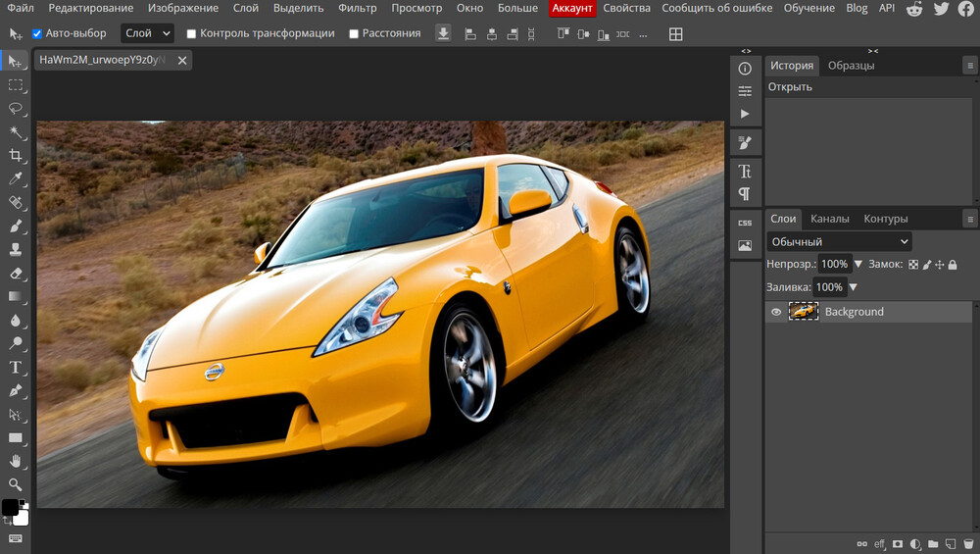This screenshot has height=554, width=980.
Task: Hide the Background layer with eye icon
Action: (x=776, y=312)
